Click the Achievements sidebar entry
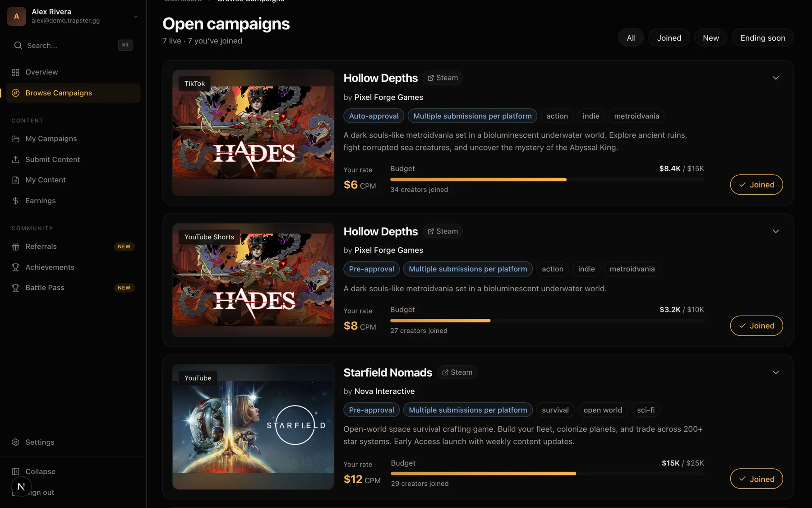The height and width of the screenshot is (508, 812). tap(73, 267)
